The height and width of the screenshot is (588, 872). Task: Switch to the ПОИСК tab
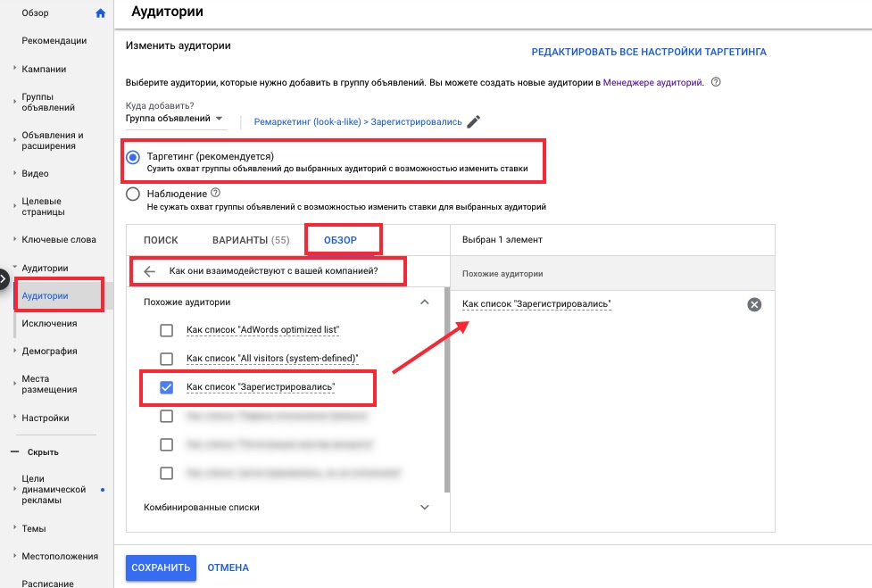161,240
